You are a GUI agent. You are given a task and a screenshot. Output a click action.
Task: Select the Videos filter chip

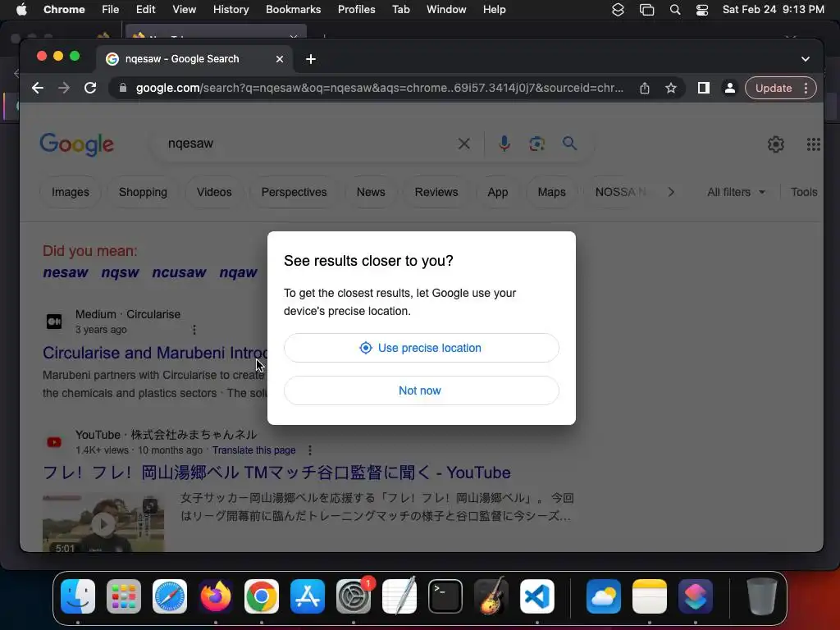[214, 192]
